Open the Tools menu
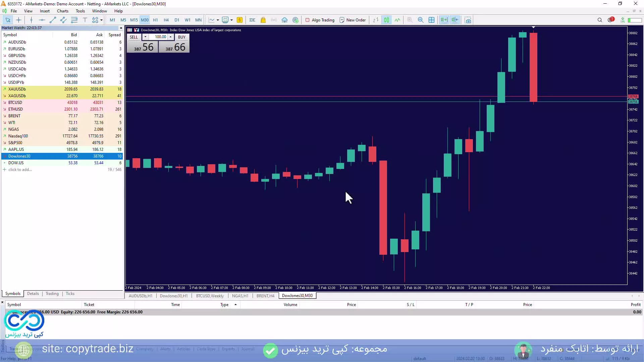The height and width of the screenshot is (362, 644). coord(80,11)
